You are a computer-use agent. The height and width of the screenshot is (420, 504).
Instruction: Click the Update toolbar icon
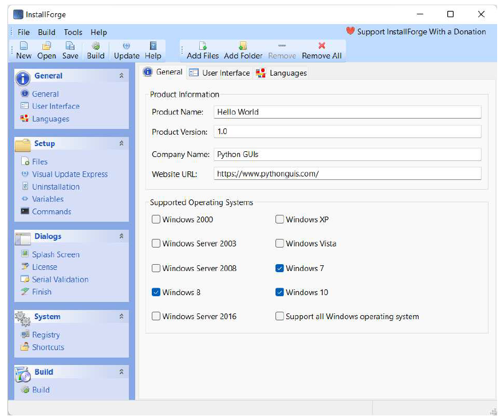coord(127,46)
